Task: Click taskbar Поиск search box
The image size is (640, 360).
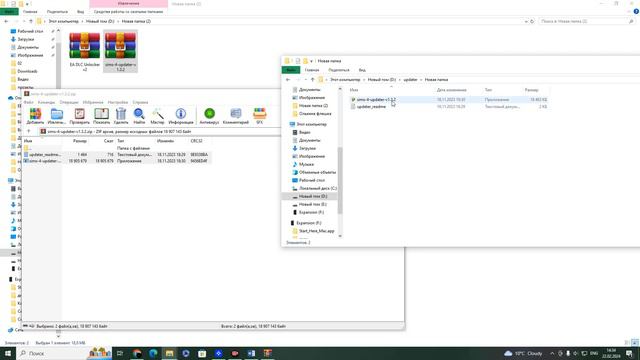Action: click(65, 353)
